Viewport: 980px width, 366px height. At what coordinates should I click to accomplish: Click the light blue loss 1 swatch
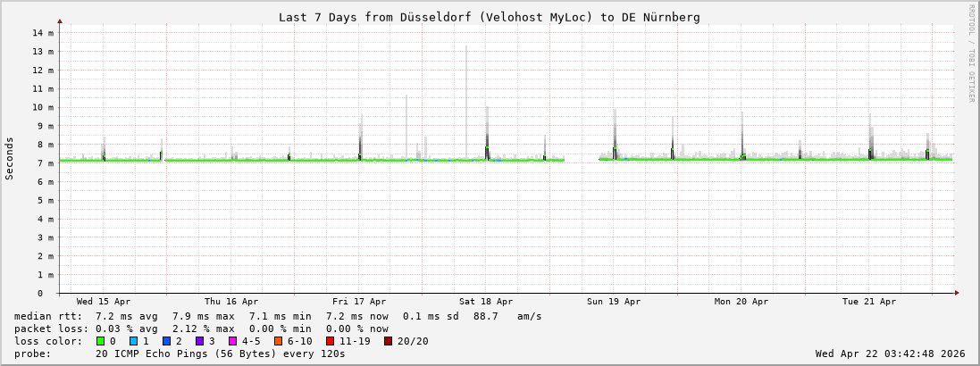[x=133, y=341]
